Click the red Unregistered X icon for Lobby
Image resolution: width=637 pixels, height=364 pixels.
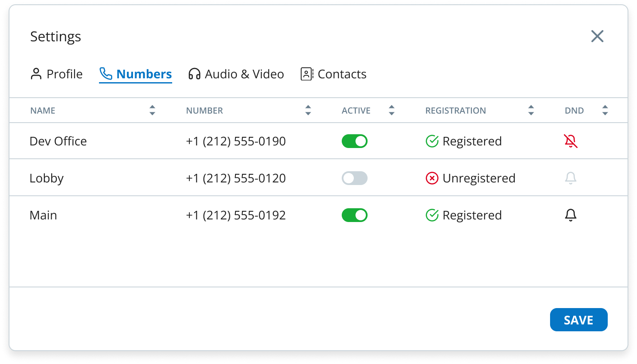[x=432, y=178]
